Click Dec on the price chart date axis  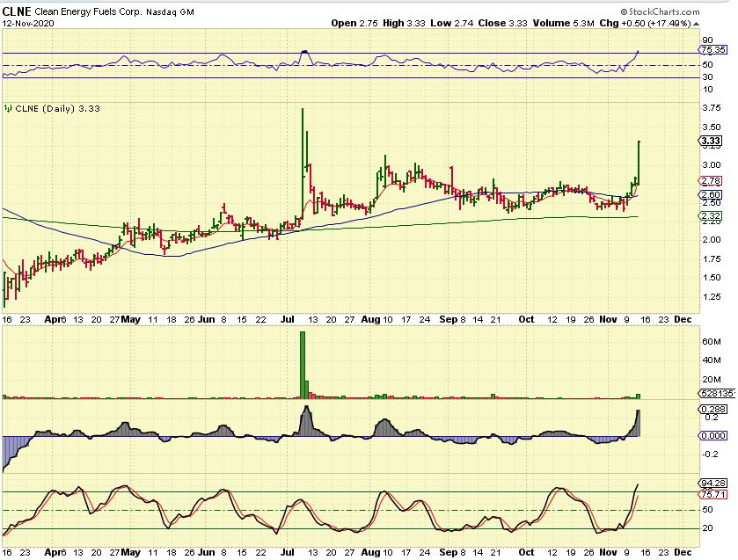coord(683,319)
